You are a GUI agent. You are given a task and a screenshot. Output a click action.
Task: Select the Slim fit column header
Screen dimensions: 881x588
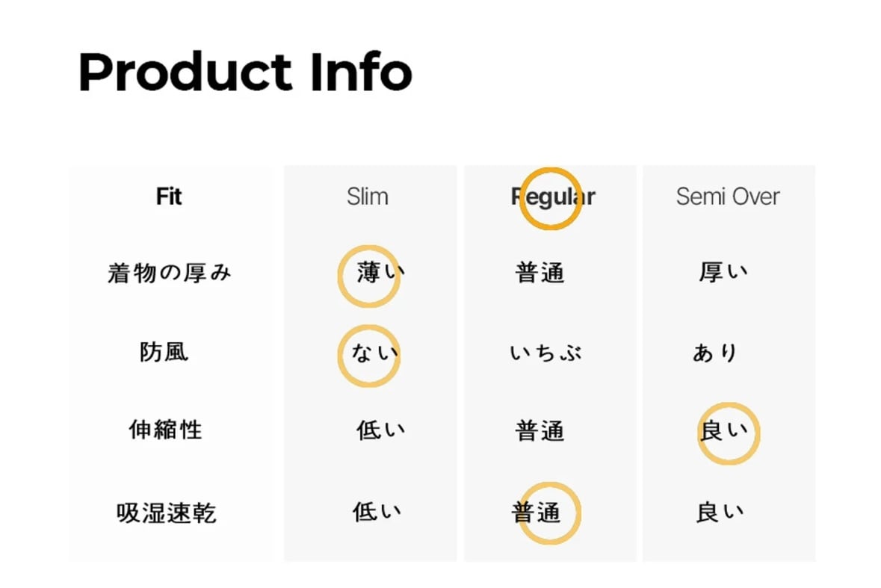368,196
